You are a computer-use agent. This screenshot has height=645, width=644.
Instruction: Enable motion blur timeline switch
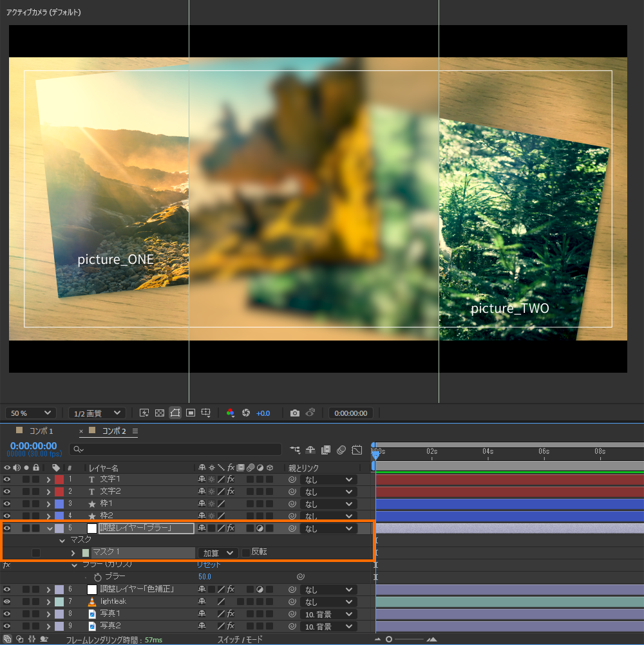click(341, 449)
